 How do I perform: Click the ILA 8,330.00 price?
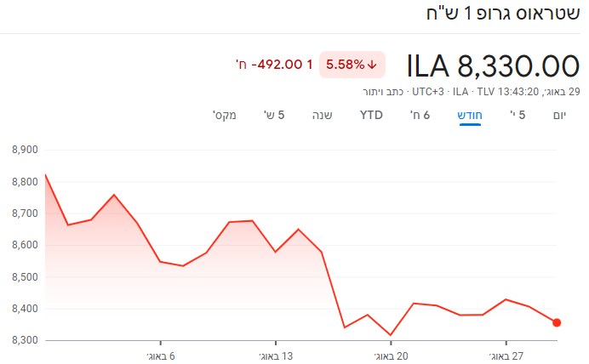pyautogui.click(x=492, y=65)
